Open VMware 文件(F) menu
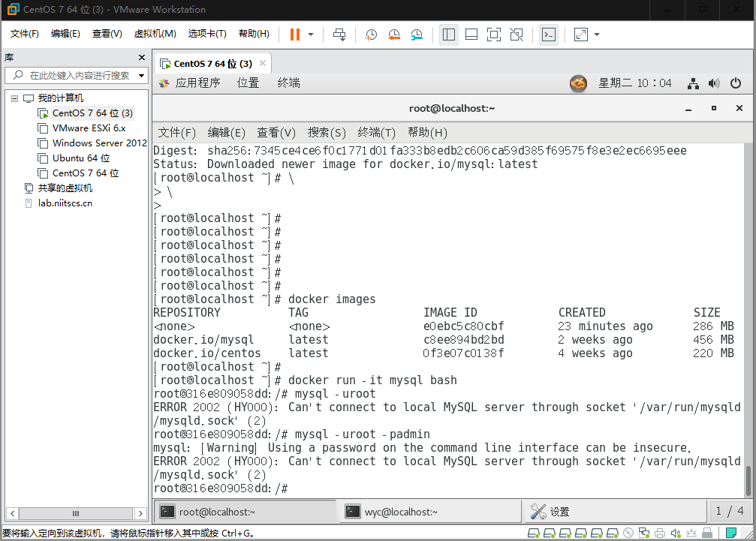 click(25, 33)
